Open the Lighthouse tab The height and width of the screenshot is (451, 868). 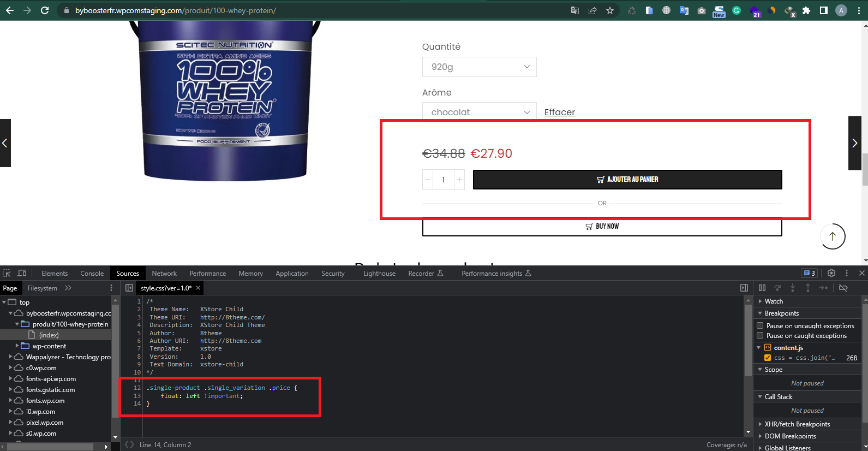click(x=379, y=273)
